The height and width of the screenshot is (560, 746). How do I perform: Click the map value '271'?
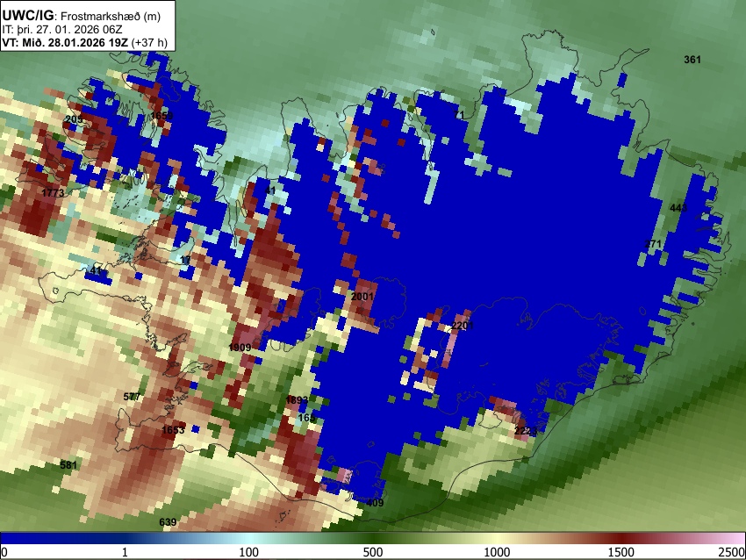(x=653, y=244)
